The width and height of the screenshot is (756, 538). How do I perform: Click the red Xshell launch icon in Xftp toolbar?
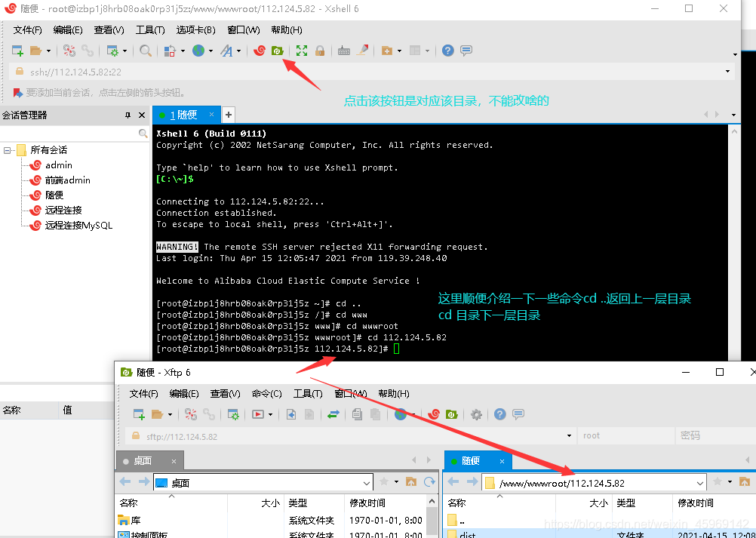coord(434,414)
